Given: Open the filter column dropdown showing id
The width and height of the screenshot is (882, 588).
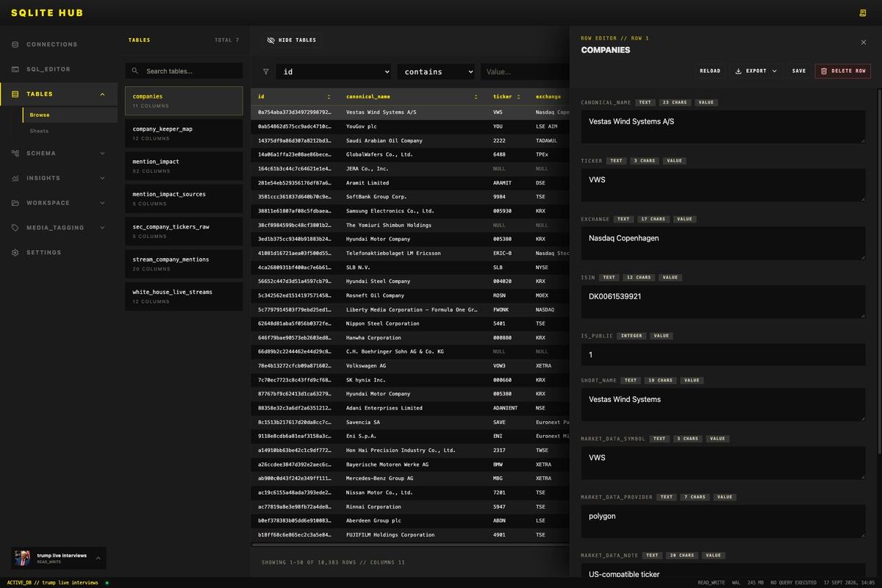Looking at the screenshot, I should click(335, 72).
